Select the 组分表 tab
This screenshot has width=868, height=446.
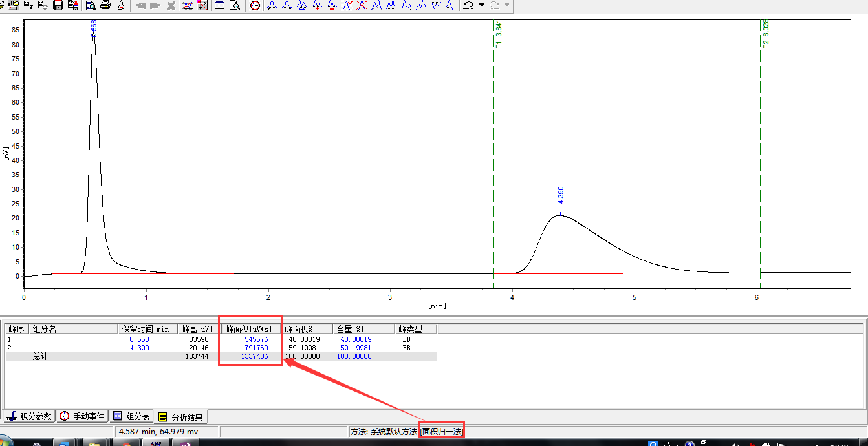point(132,416)
